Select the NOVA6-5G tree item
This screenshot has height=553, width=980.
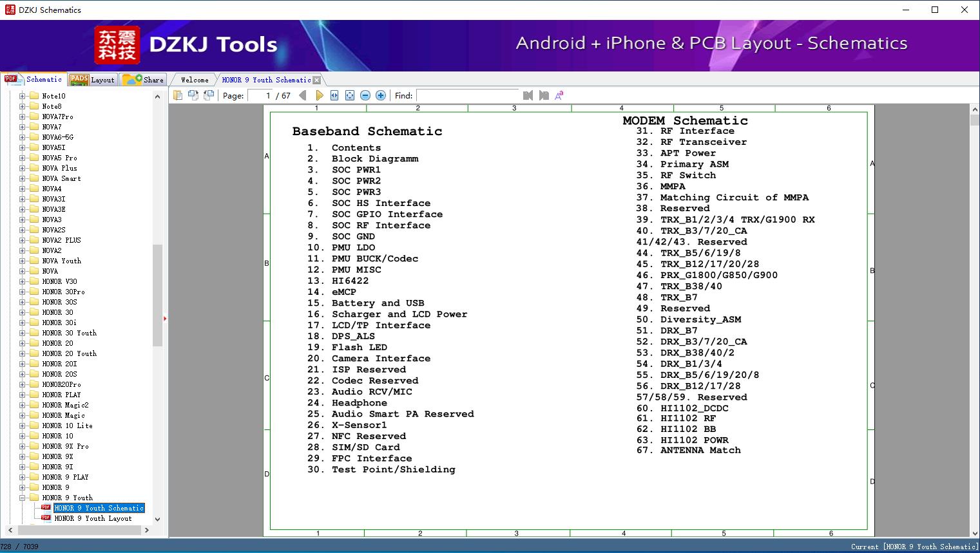click(58, 137)
